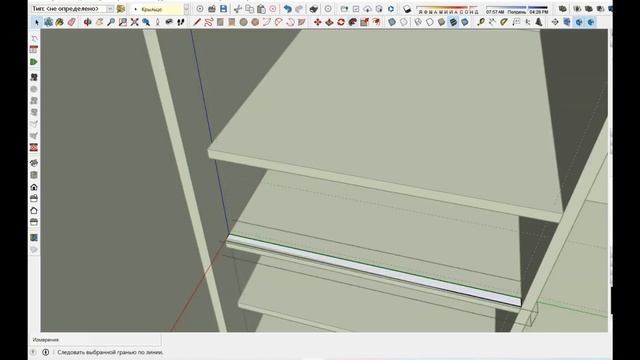This screenshot has height=360, width=640.
Task: Click the Paste clipboard icon
Action: (261, 9)
